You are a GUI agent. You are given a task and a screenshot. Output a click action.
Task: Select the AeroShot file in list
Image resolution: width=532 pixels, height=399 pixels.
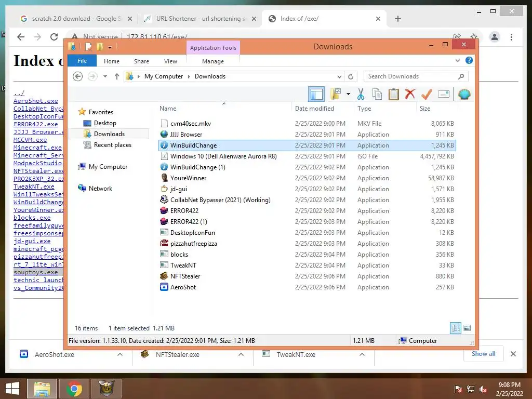tap(307, 287)
